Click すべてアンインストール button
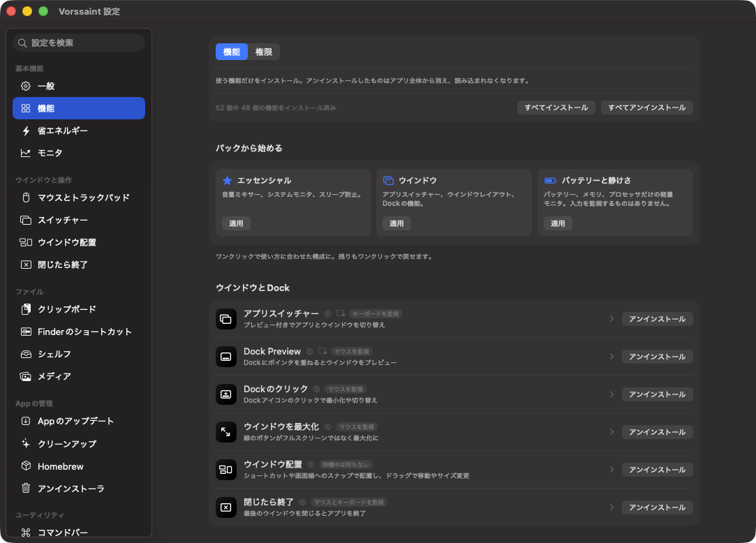This screenshot has height=543, width=756. (x=646, y=107)
